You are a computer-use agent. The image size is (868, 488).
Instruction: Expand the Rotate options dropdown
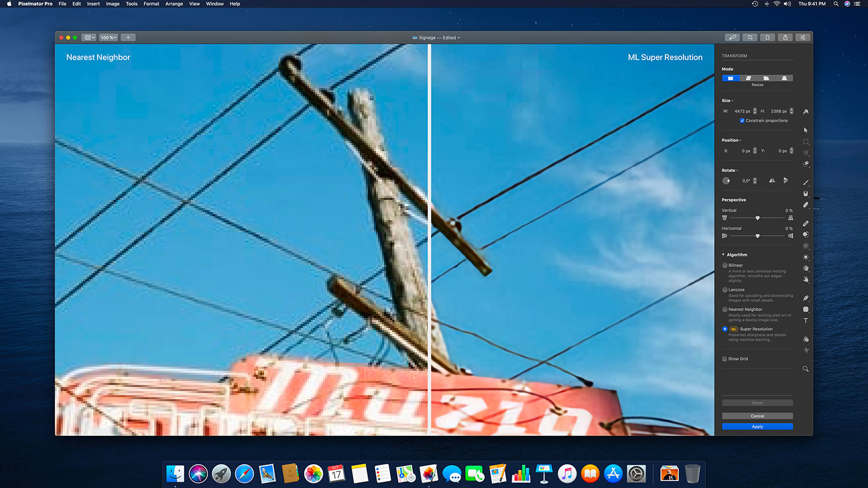tap(730, 171)
